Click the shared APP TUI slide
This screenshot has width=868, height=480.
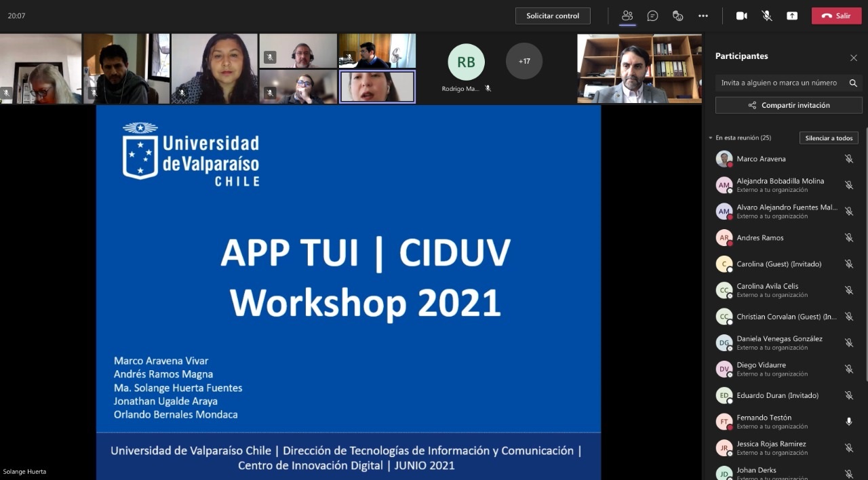click(349, 292)
